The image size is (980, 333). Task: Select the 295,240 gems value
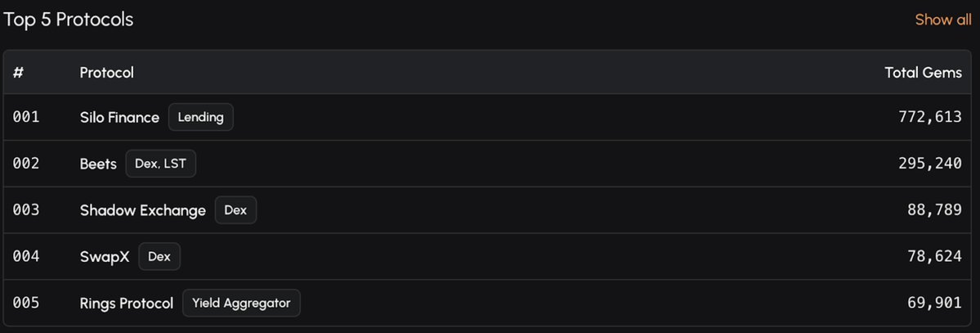(930, 164)
